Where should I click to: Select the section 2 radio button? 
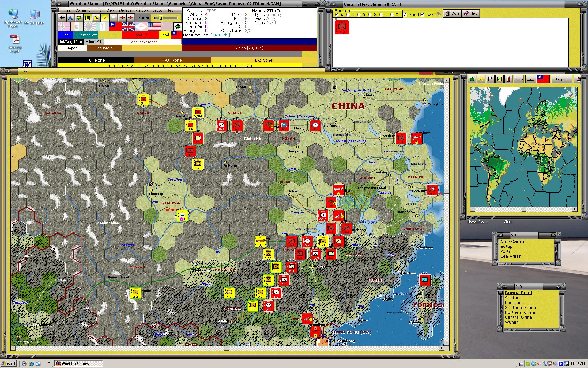[x=370, y=15]
